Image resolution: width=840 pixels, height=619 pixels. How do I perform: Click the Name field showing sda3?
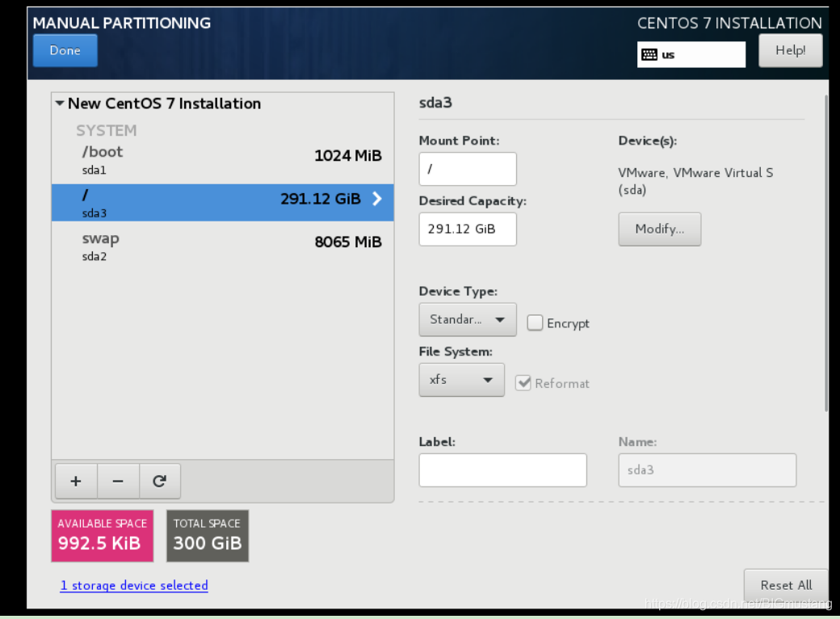(x=708, y=470)
